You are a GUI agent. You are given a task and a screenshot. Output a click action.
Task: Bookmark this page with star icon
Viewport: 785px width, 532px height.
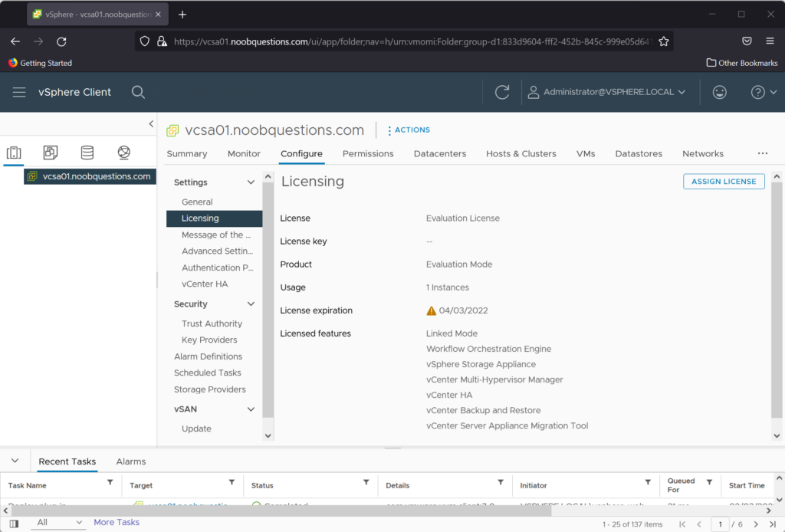pos(664,41)
